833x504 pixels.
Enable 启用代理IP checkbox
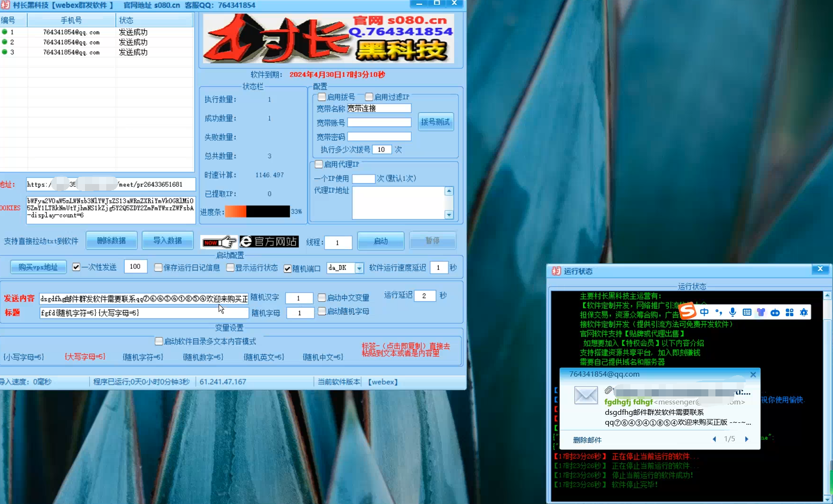point(319,164)
